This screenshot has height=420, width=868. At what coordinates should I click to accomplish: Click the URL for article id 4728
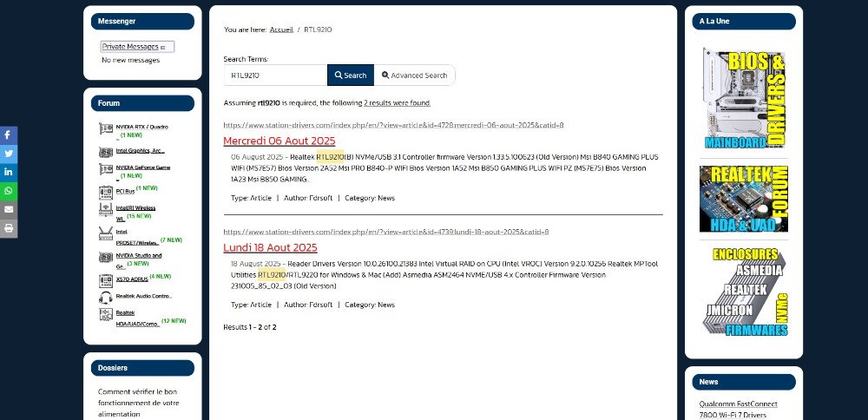(x=393, y=125)
